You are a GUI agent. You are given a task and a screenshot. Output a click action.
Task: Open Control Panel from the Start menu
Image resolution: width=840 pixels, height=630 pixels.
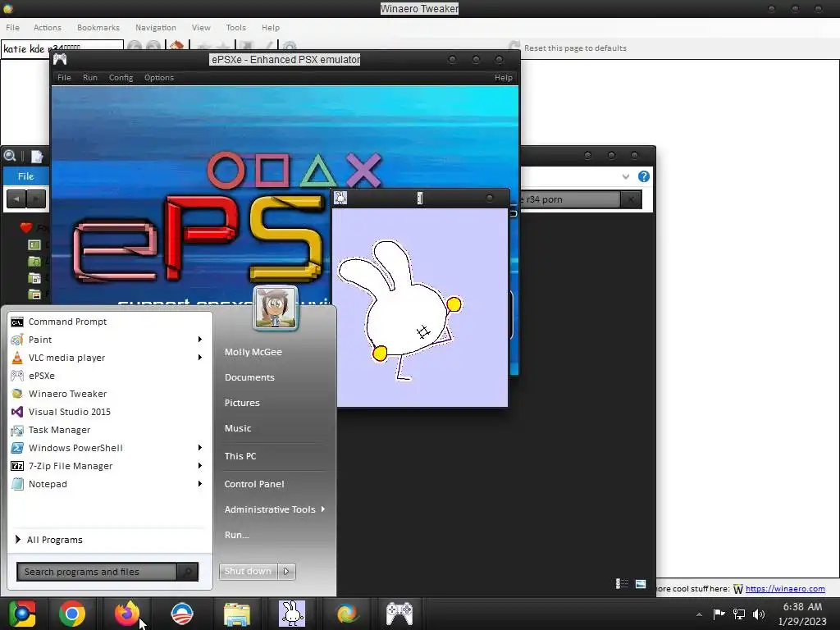[x=254, y=484]
